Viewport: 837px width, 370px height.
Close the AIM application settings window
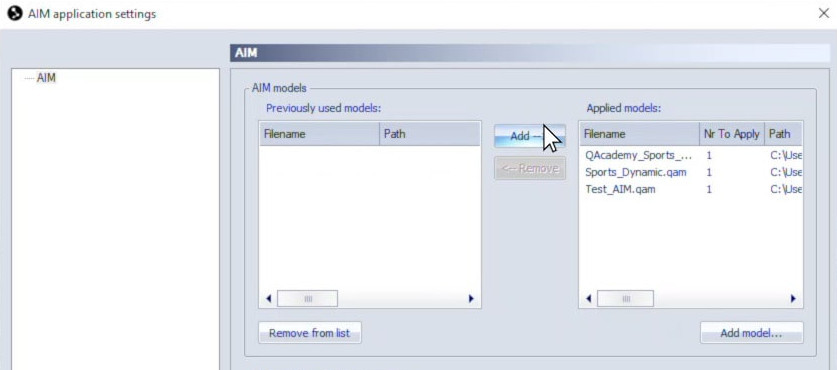(x=824, y=14)
